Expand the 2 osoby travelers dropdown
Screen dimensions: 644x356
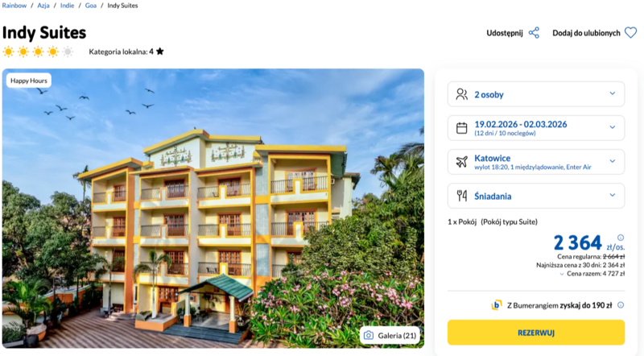coord(613,94)
